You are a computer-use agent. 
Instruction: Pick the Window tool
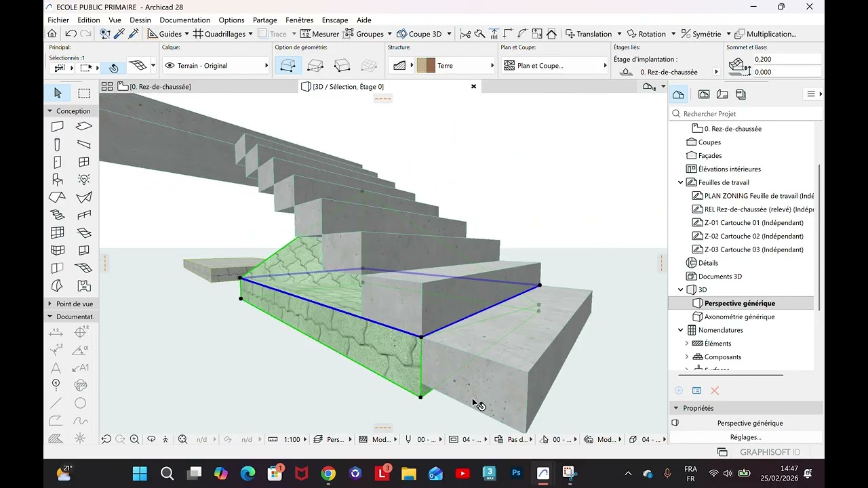pos(84,162)
